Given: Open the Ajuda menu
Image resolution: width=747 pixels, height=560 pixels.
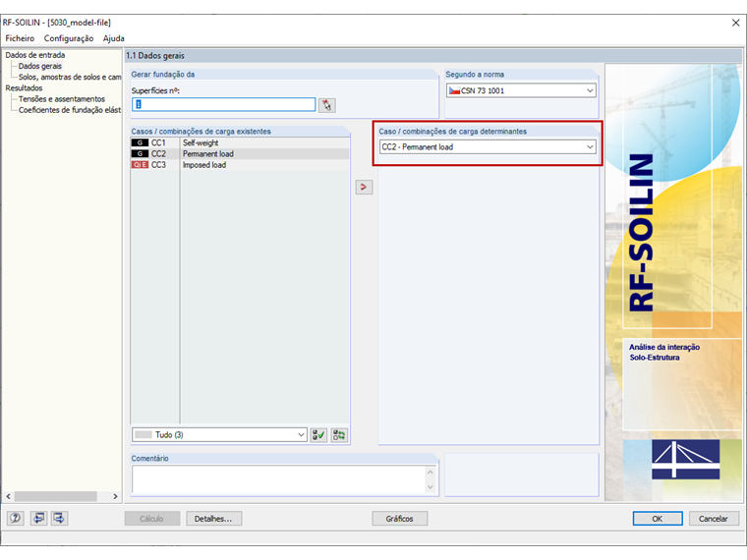Looking at the screenshot, I should point(113,38).
